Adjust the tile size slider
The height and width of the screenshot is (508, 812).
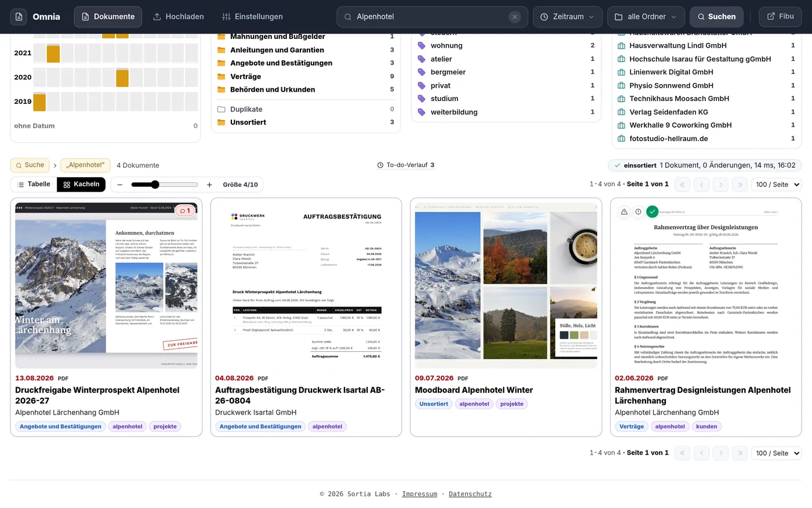165,185
